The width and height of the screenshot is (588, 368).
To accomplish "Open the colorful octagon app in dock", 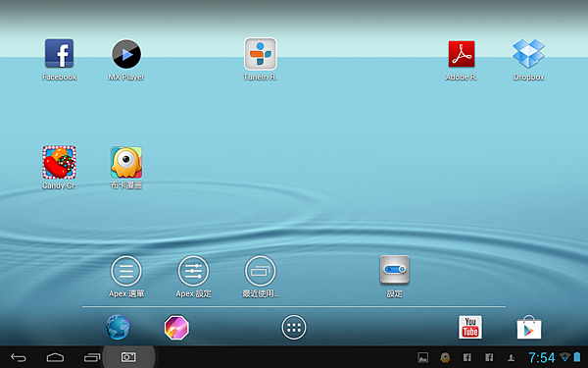I will coord(176,328).
